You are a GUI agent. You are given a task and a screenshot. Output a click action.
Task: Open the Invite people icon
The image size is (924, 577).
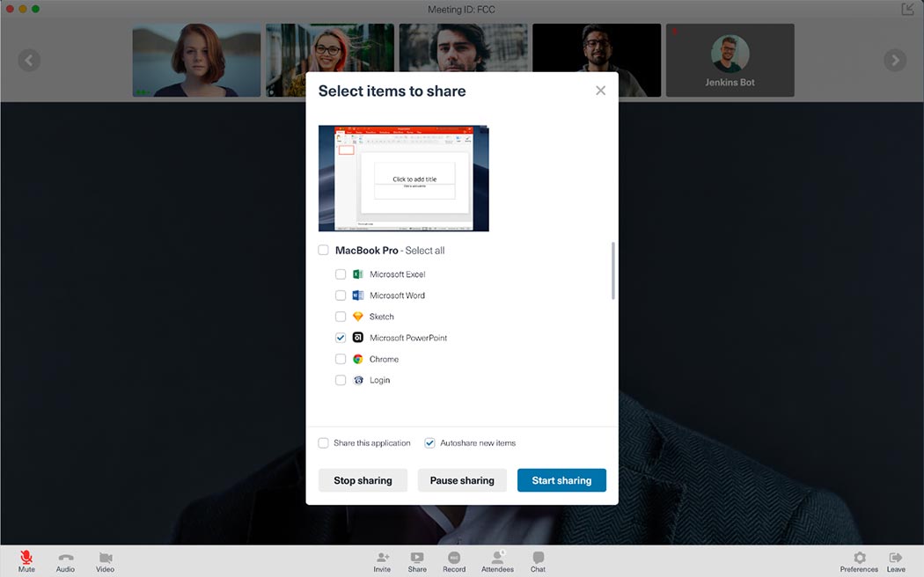[382, 558]
